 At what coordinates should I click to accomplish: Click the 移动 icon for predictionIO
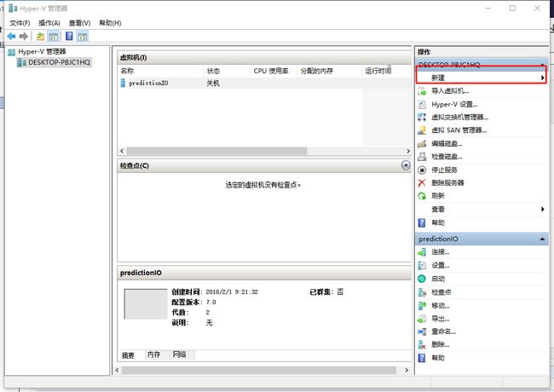pos(422,305)
